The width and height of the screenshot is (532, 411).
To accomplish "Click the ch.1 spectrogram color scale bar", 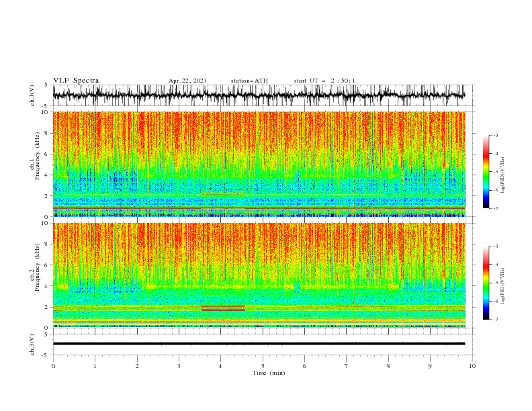I will [486, 172].
